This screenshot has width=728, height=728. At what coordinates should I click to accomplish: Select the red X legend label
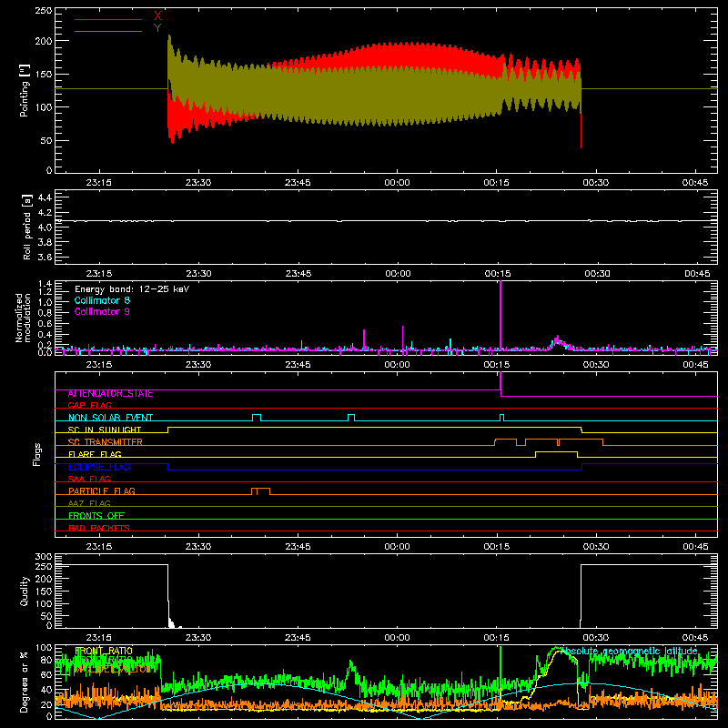point(157,15)
